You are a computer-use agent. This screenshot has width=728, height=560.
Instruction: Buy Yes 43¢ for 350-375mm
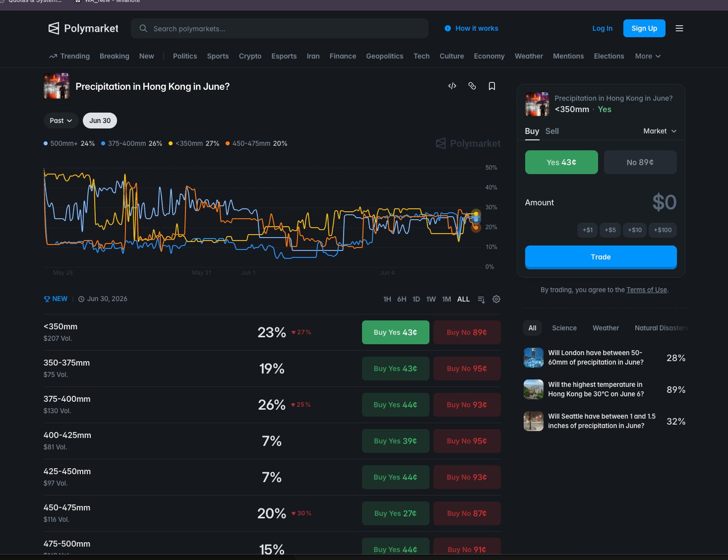click(395, 369)
